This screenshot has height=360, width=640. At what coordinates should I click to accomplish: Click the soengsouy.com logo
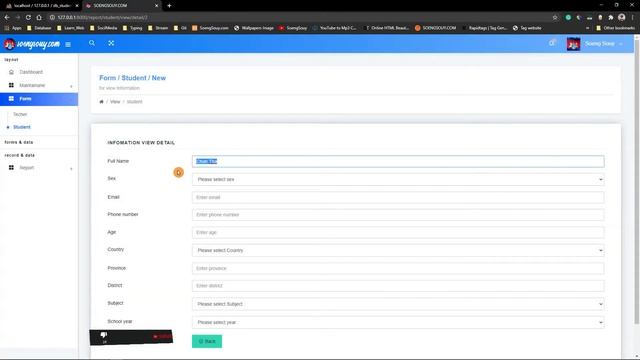tap(32, 44)
